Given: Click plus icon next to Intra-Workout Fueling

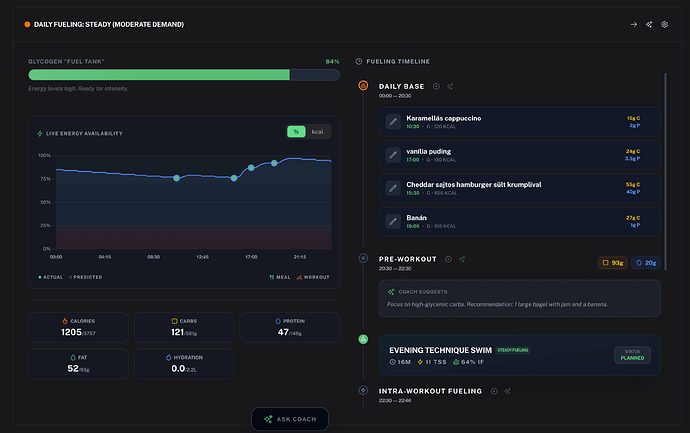Looking at the screenshot, I should (x=494, y=391).
